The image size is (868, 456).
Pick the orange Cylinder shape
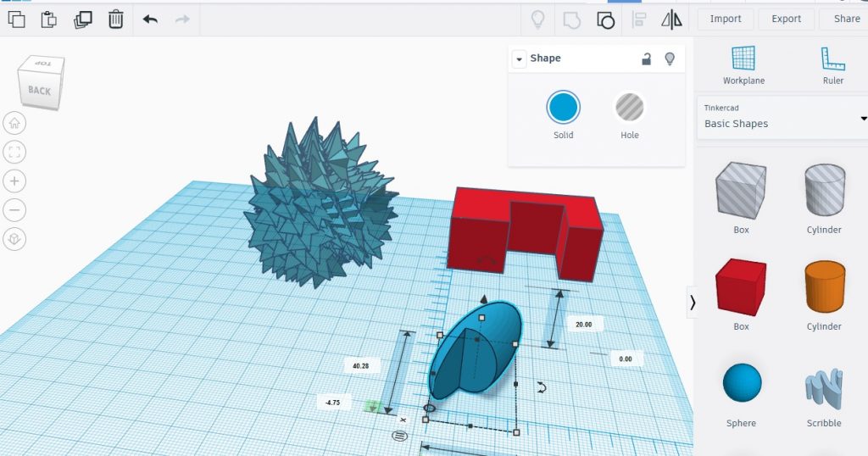(x=824, y=286)
